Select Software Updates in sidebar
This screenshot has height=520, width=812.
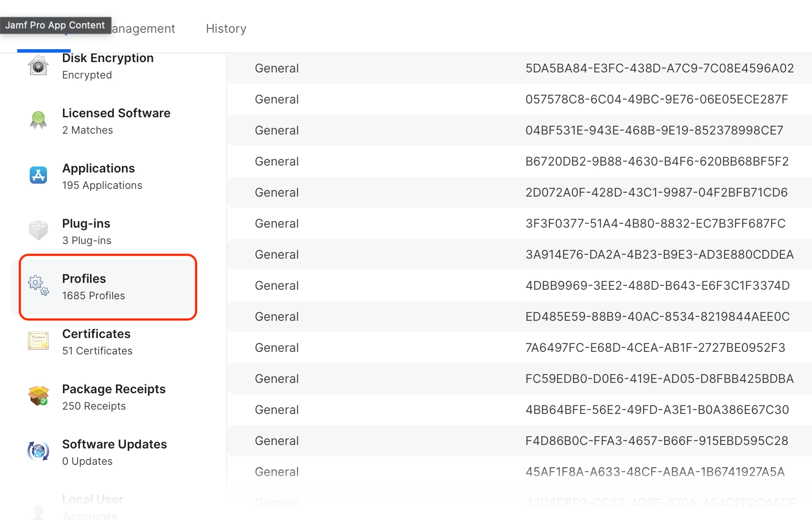(x=114, y=444)
